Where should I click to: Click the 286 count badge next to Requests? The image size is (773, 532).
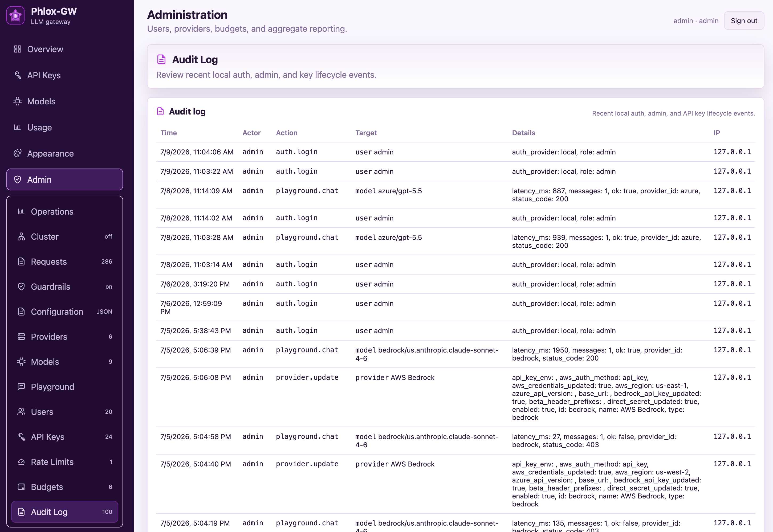pos(107,261)
